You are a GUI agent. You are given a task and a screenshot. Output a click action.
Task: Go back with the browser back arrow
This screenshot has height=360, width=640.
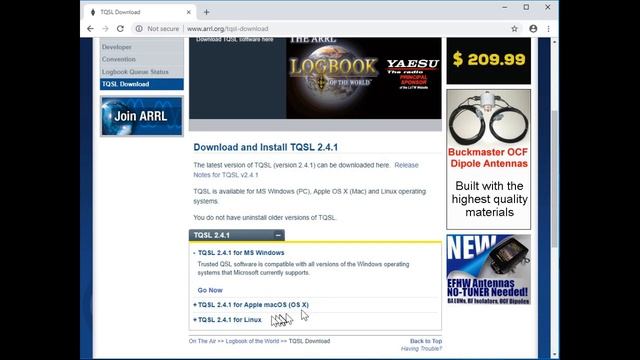coord(90,29)
